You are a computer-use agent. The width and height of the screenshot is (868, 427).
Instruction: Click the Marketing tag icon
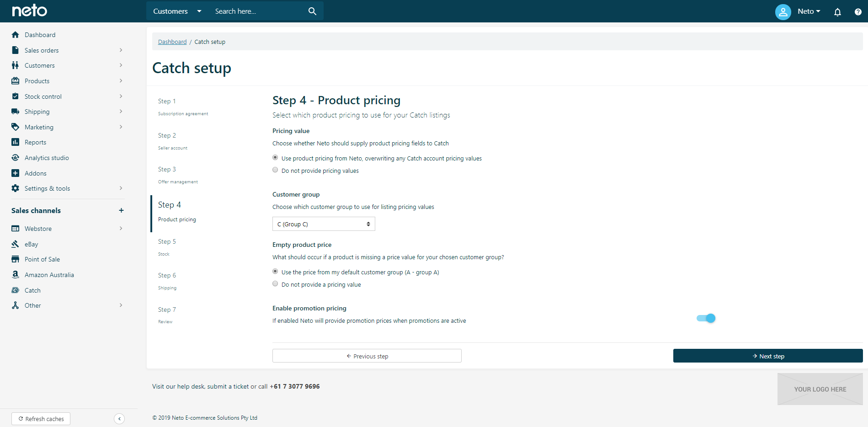click(16, 127)
